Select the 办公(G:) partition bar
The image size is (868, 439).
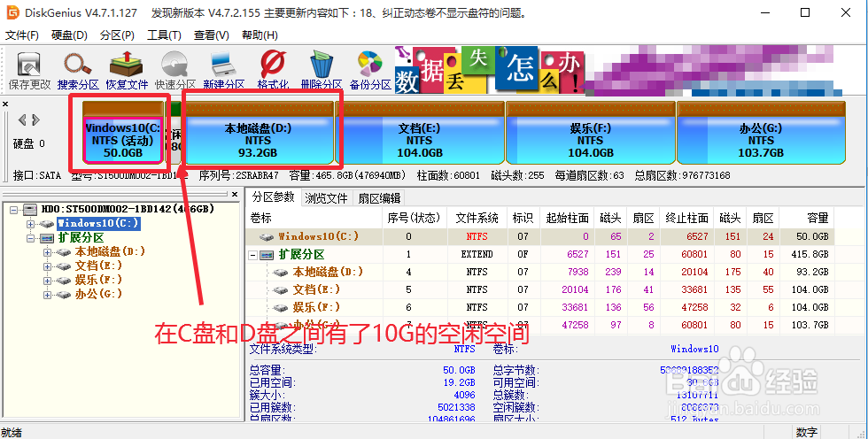761,133
